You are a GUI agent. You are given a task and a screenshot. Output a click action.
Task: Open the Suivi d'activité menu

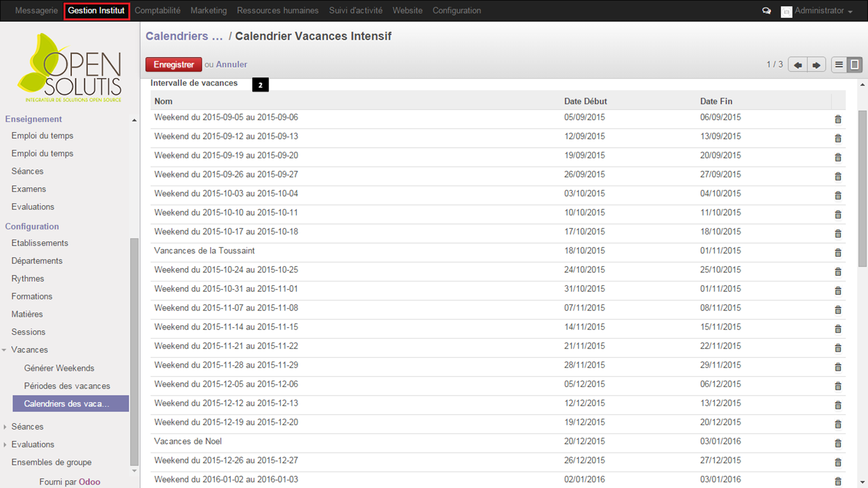pos(355,11)
